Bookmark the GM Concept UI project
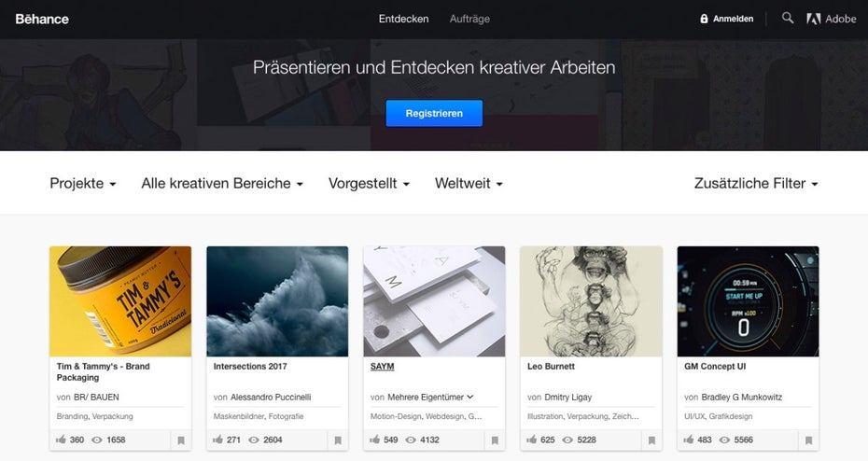This screenshot has height=461, width=868. pos(809,440)
